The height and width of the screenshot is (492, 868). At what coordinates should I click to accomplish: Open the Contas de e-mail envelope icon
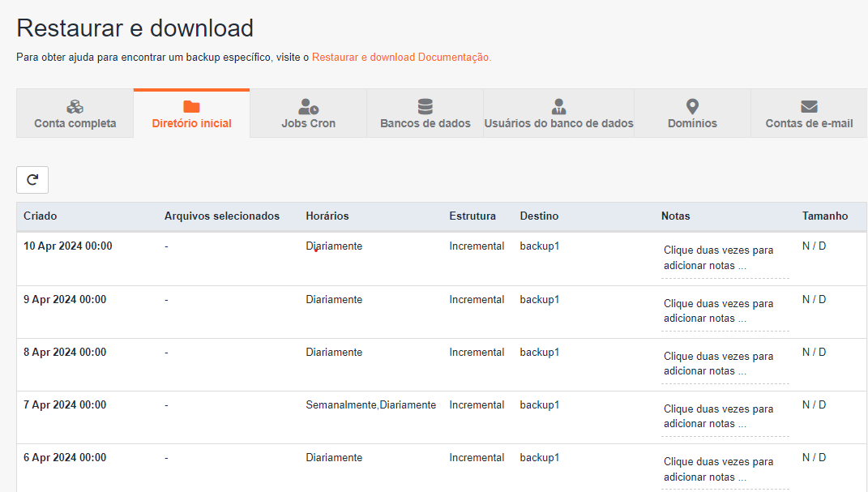point(810,106)
